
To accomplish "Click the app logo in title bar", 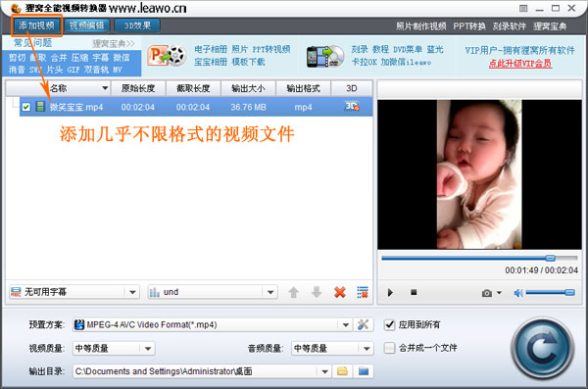I will pyautogui.click(x=16, y=8).
